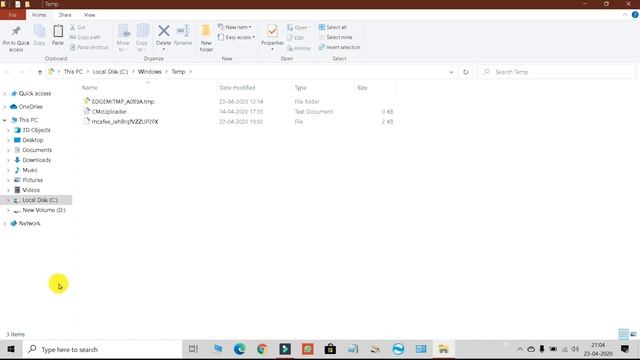Click the Move to icon
Image resolution: width=640 pixels, height=360 pixels.
124,32
